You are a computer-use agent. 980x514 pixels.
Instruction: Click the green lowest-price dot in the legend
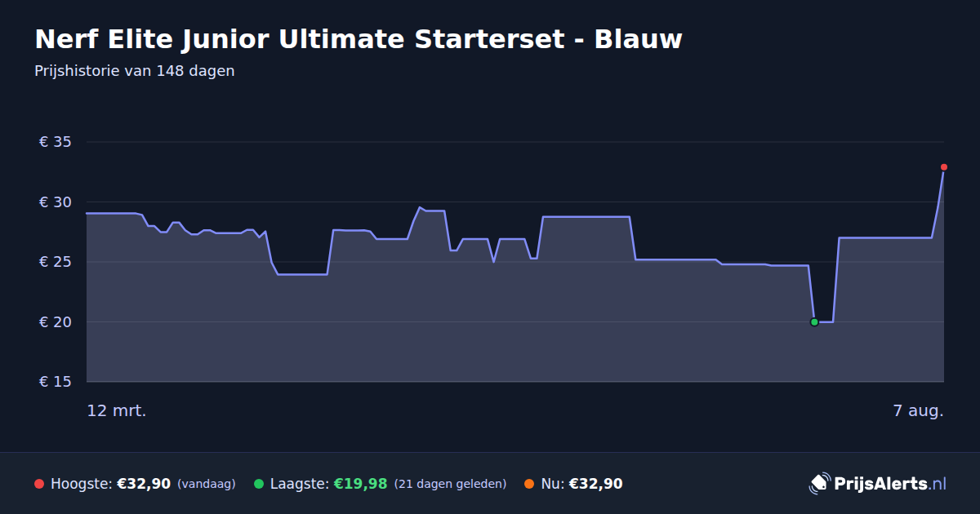(259, 484)
